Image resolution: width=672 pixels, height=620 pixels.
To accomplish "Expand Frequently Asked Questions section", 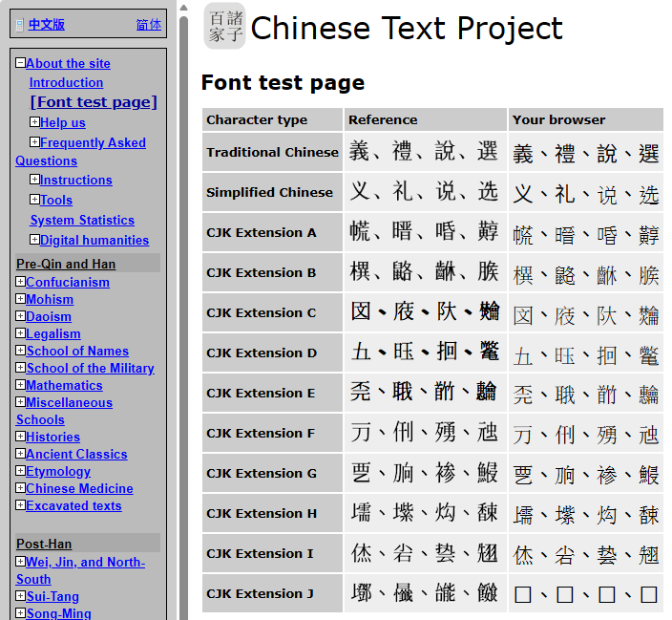I will click(x=34, y=141).
